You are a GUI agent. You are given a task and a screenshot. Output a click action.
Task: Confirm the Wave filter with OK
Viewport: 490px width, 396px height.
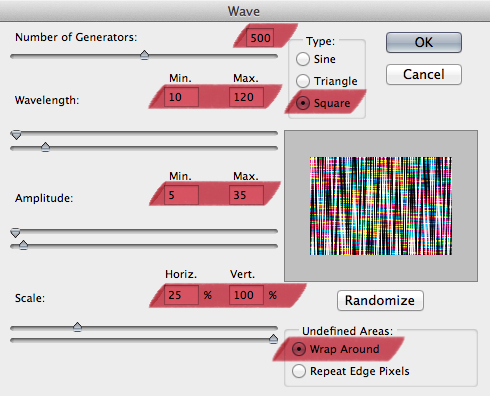pyautogui.click(x=424, y=42)
